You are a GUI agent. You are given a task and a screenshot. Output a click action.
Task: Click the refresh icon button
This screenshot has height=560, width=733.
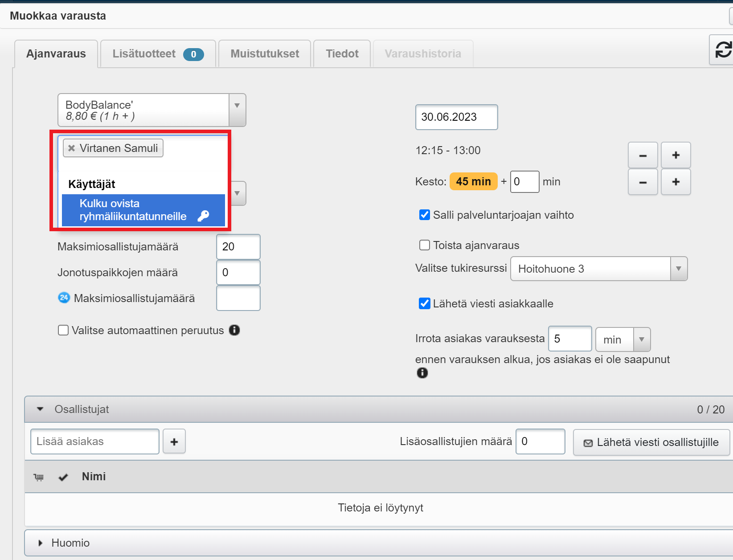723,49
